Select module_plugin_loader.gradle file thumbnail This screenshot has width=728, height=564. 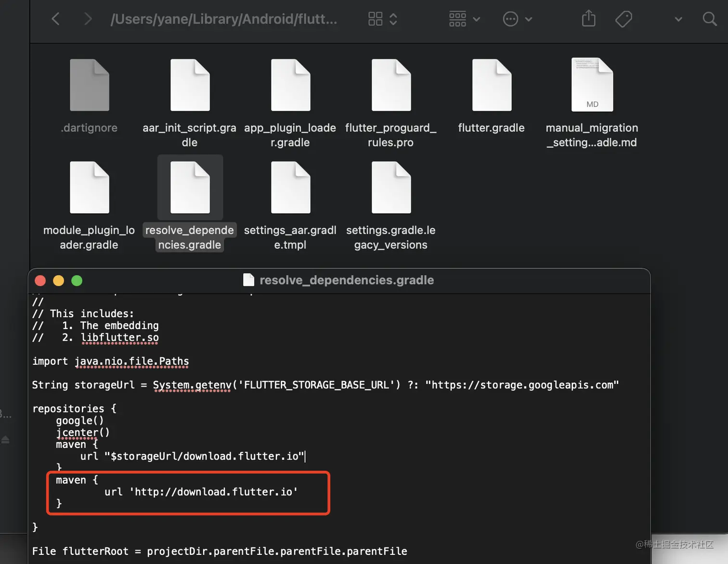pos(89,187)
